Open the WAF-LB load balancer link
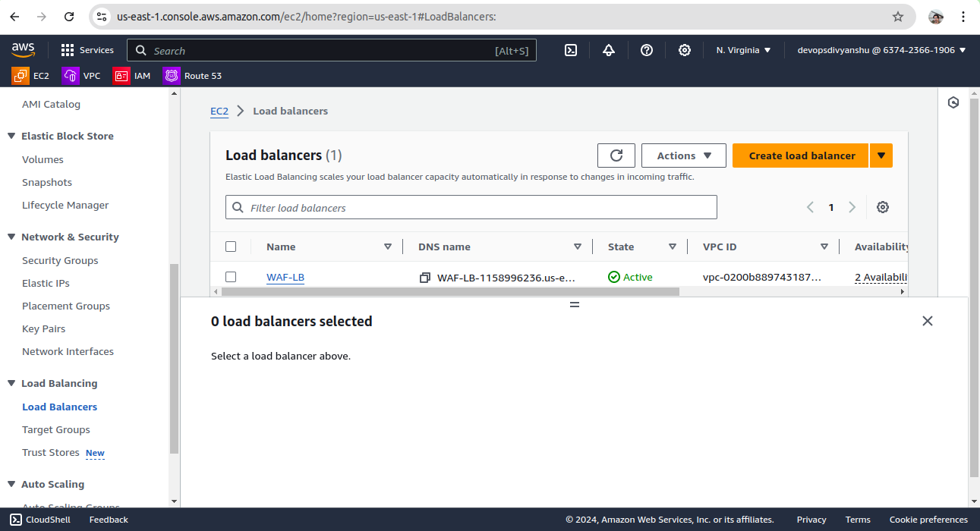This screenshot has height=531, width=980. pos(285,278)
